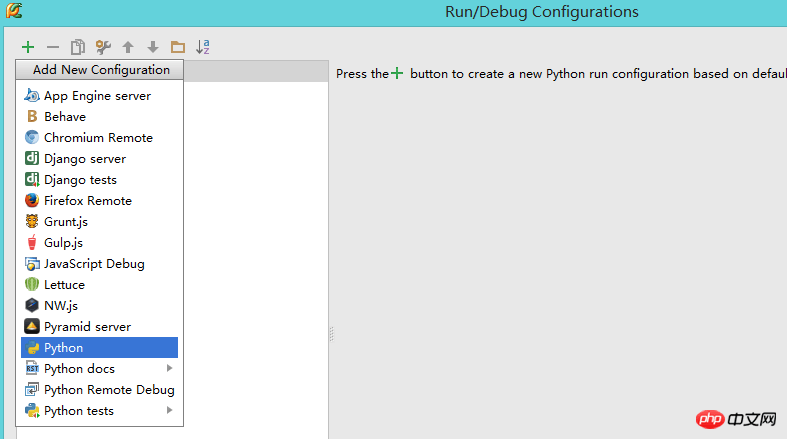Expand the Python docs submenu arrow

(170, 368)
